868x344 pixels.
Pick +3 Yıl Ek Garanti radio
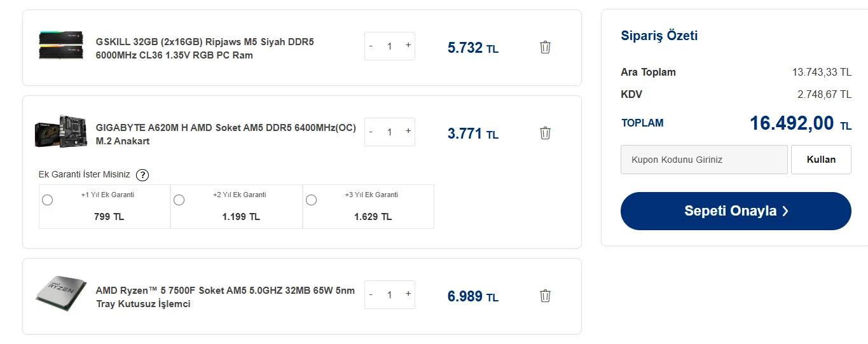tap(312, 200)
